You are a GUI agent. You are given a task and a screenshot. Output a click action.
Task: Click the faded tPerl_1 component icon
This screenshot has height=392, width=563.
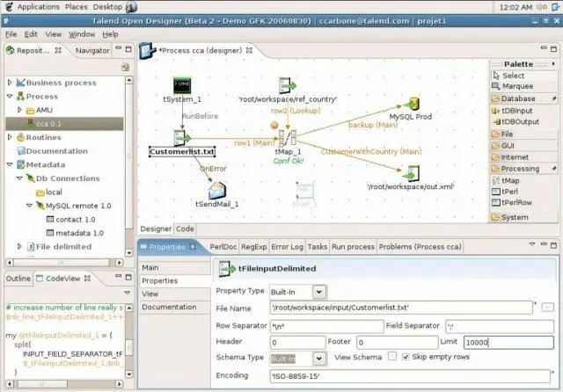click(x=305, y=191)
